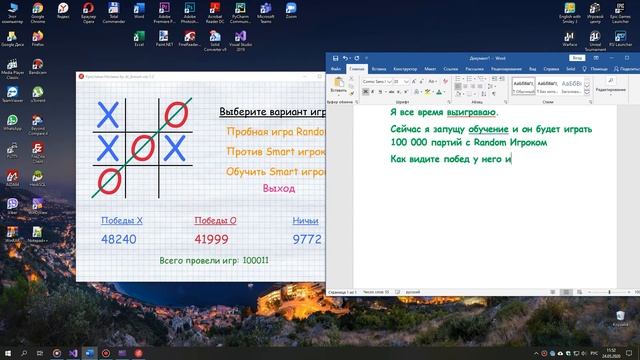Viewport: 640px width, 360px height.
Task: Choose 'Обучить Smart игрока' in the game window
Action: pos(276,171)
